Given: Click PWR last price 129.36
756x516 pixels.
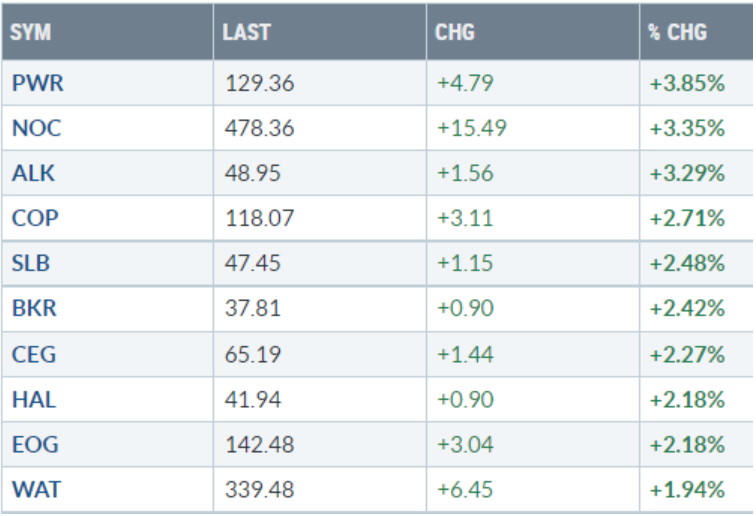Looking at the screenshot, I should tap(259, 83).
